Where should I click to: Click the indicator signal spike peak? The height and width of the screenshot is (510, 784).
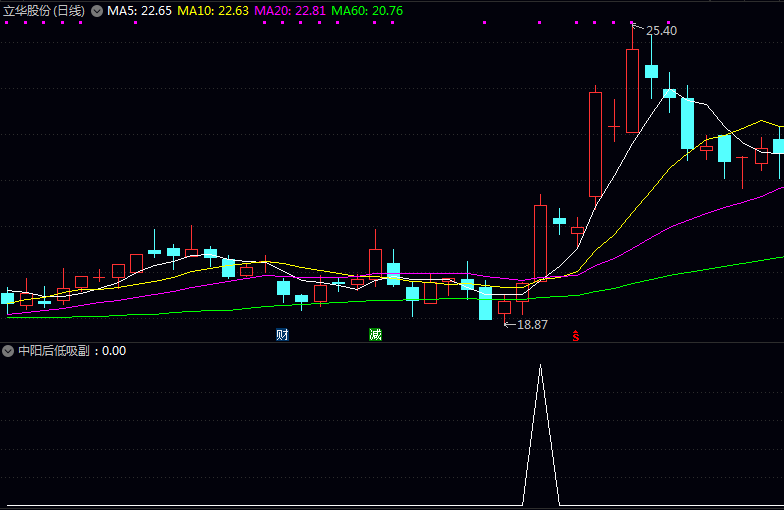[541, 366]
